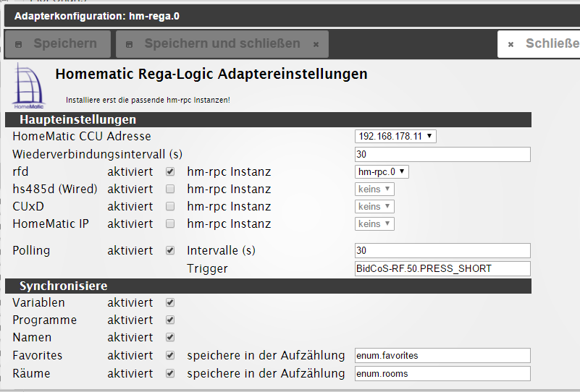Screen dimensions: 580x392
Task: Click the enum.rooms text field
Action: [x=442, y=373]
